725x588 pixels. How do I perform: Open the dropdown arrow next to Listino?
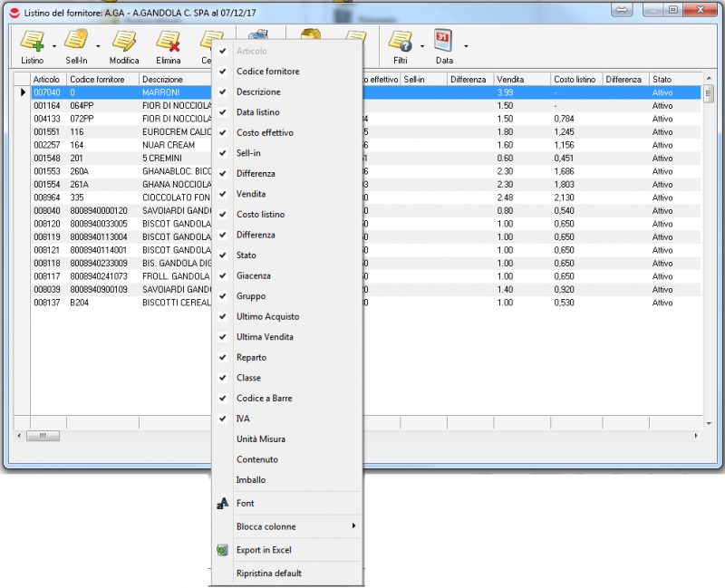click(54, 45)
